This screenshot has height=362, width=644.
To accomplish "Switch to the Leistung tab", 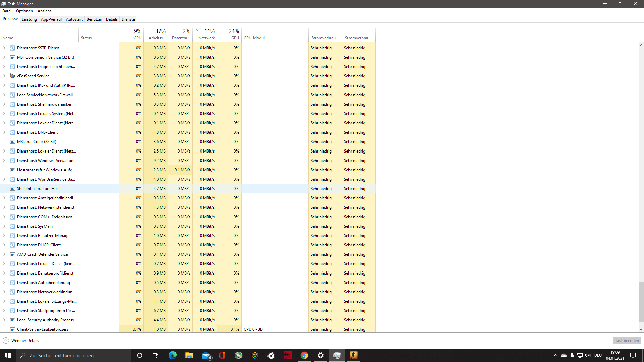I will tap(29, 19).
